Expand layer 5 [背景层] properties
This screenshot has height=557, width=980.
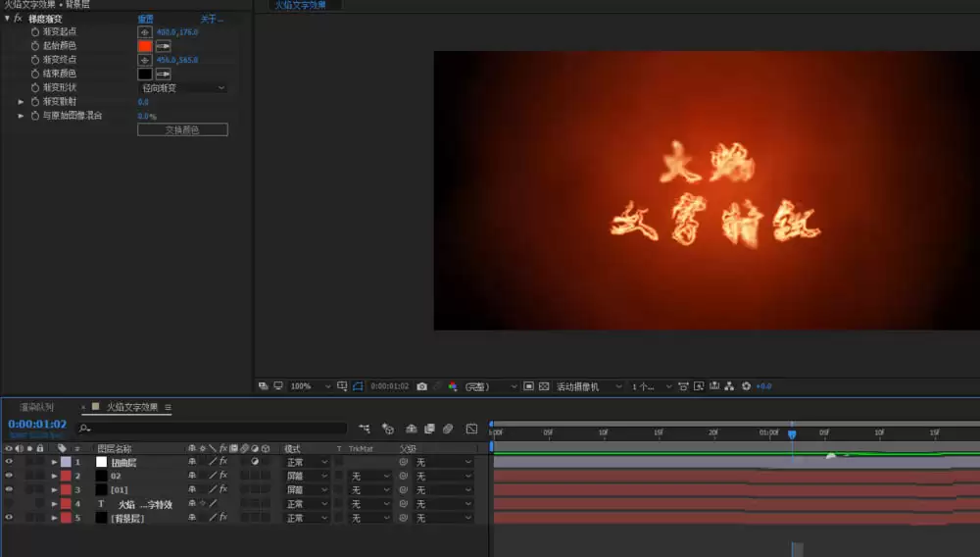[54, 518]
